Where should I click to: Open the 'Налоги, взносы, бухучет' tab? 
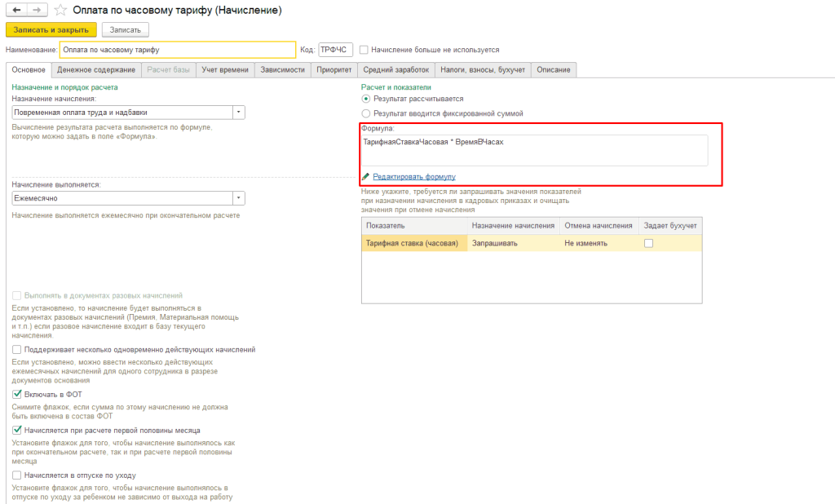(x=482, y=70)
